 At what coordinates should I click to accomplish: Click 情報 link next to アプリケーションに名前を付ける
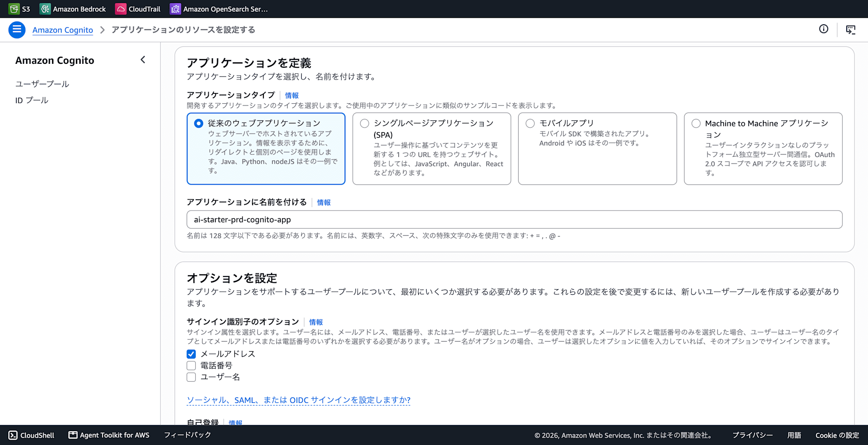coord(324,202)
